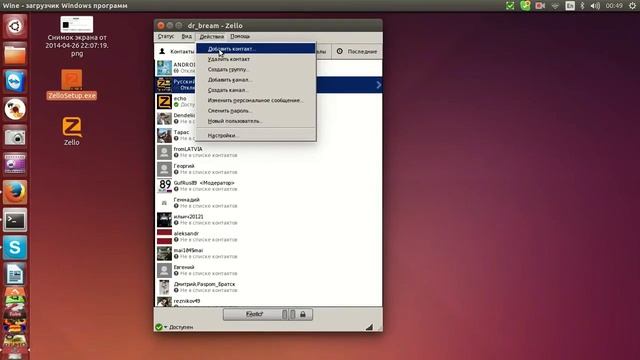Open the volume indicator in top panel
Screen dimensions: 640x360
tap(596, 6)
